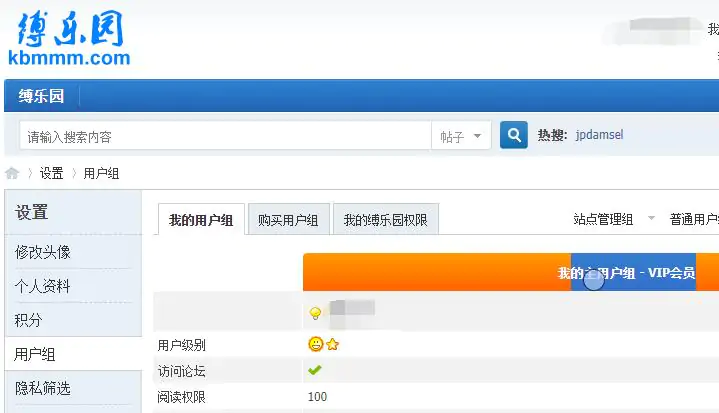Expand the 站点管理组 dropdown

tap(614, 219)
